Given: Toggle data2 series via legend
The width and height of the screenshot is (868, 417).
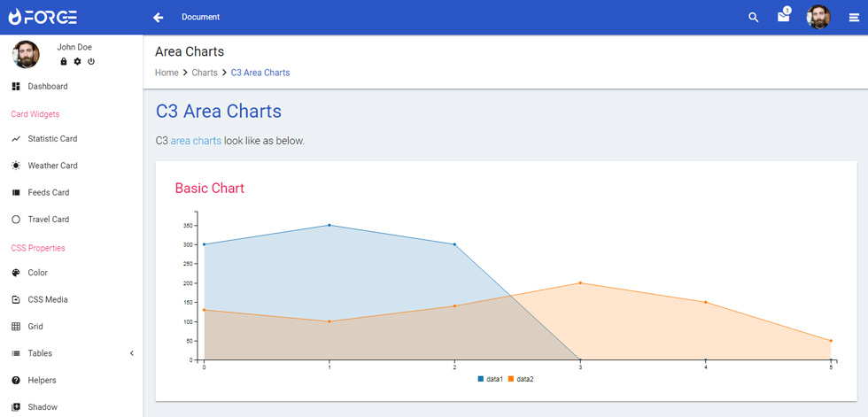Looking at the screenshot, I should click(521, 379).
